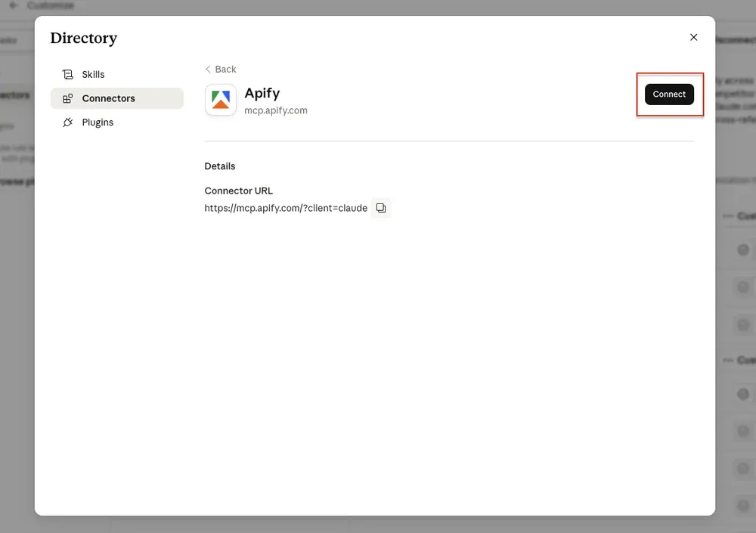Click the Skills scroll icon
The height and width of the screenshot is (533, 756).
point(67,74)
